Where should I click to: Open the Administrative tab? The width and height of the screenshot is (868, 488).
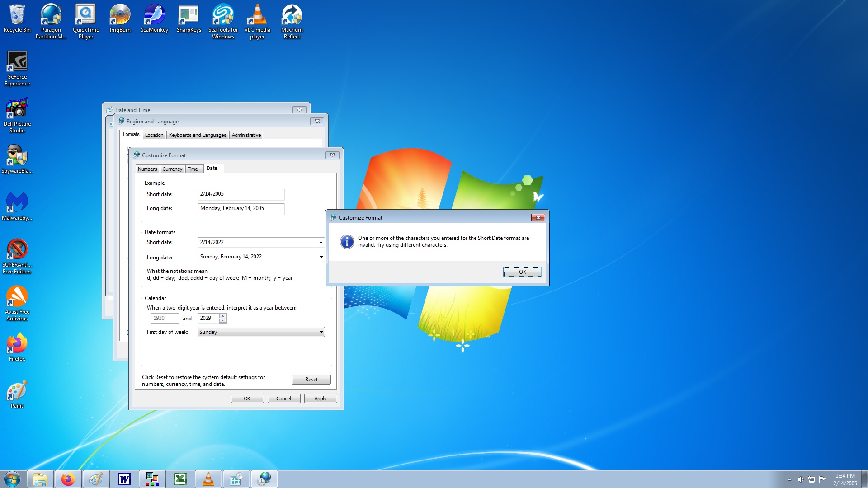point(246,135)
